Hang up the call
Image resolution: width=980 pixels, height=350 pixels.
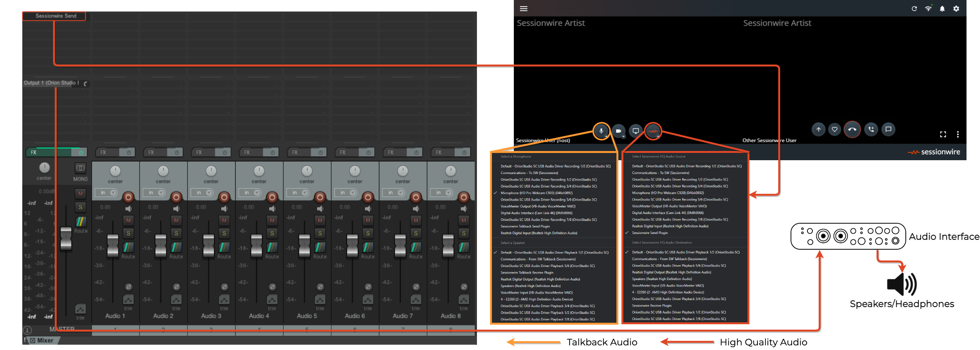(x=852, y=129)
